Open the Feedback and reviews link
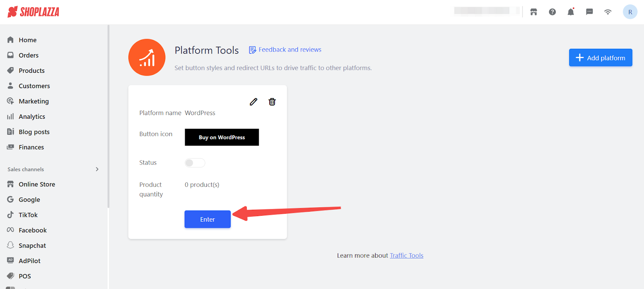 coord(290,50)
